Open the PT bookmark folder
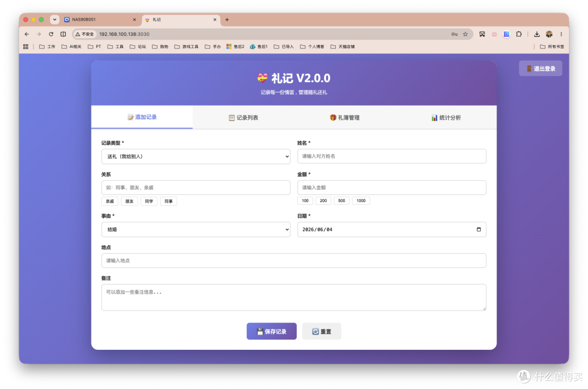This screenshot has height=389, width=588. click(x=95, y=46)
